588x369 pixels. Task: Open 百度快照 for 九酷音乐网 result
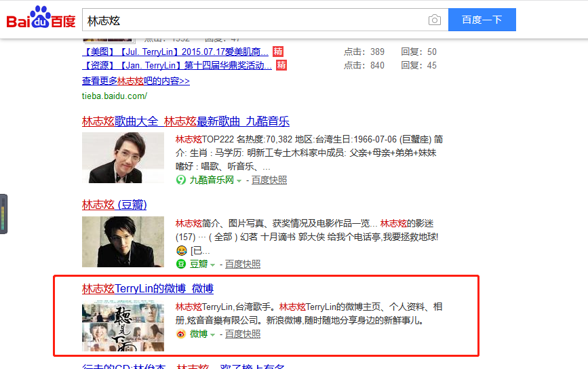pyautogui.click(x=269, y=180)
